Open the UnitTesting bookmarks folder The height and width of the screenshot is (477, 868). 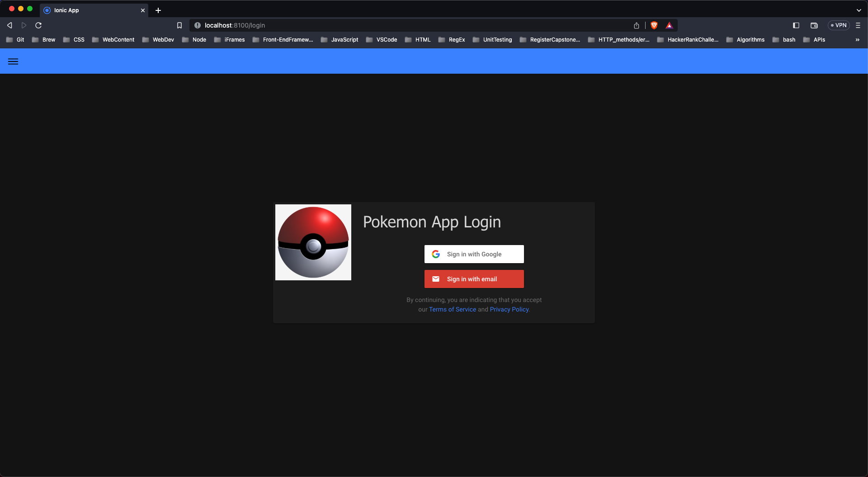click(x=493, y=40)
